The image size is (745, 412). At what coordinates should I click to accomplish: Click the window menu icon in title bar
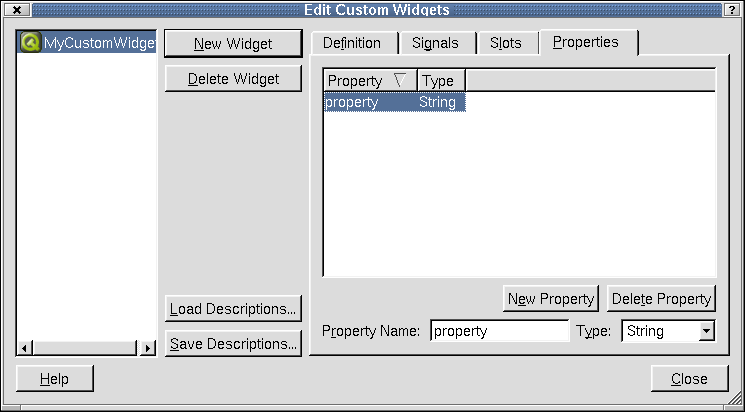(x=16, y=9)
